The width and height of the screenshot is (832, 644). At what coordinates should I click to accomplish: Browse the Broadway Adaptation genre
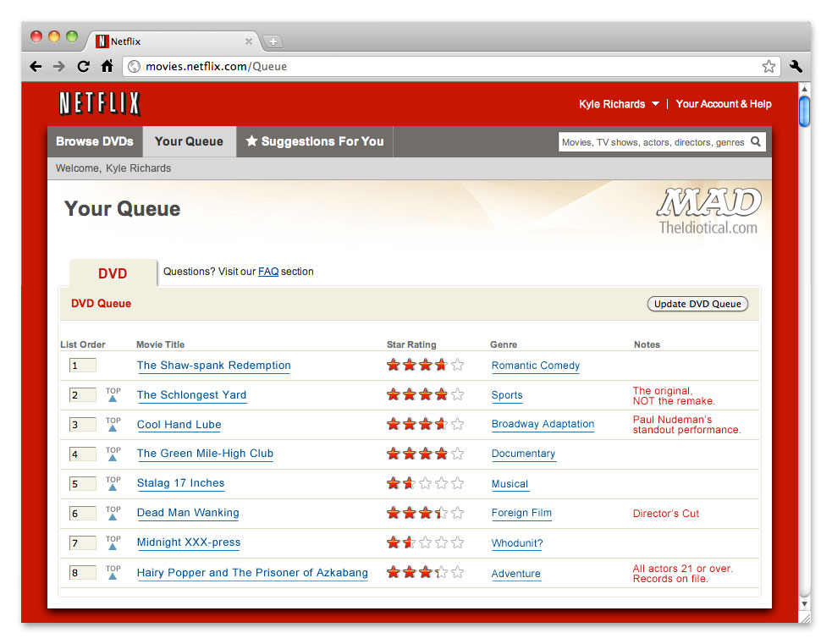click(x=543, y=424)
